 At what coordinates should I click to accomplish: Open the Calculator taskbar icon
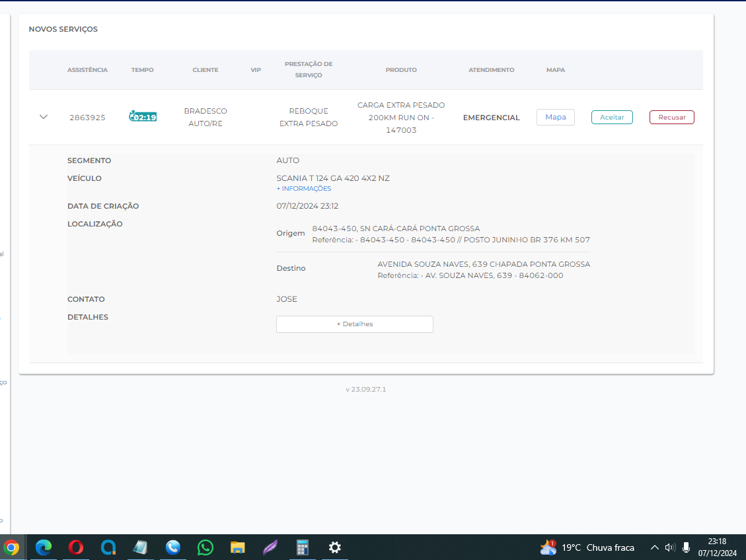303,547
